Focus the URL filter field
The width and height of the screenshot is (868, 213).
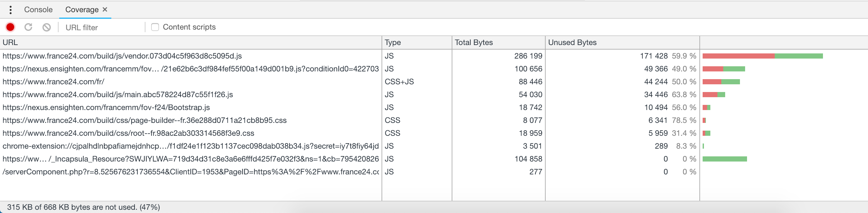pos(101,28)
